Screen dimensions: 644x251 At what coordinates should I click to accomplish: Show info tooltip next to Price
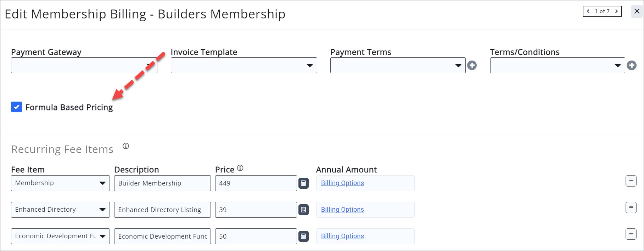pyautogui.click(x=240, y=168)
